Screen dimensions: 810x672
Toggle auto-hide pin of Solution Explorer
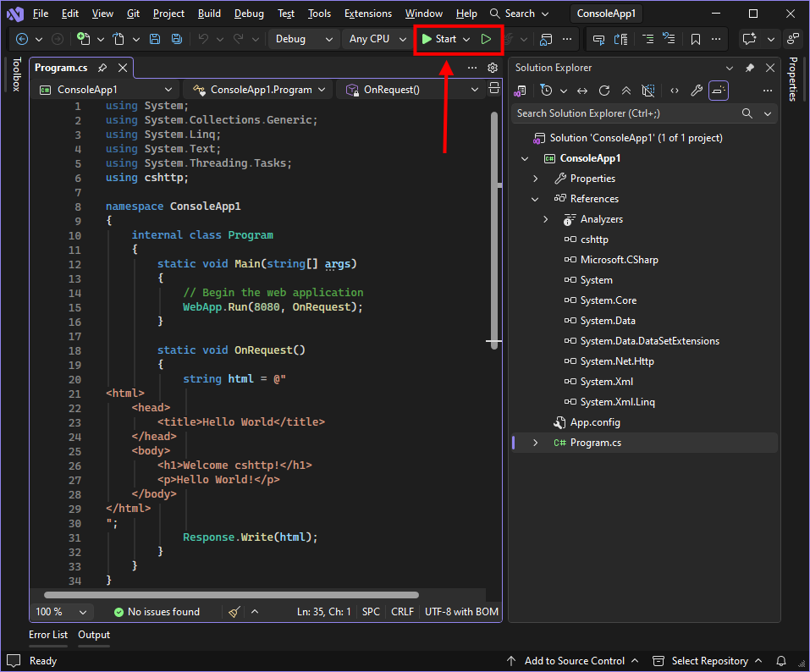[x=750, y=68]
